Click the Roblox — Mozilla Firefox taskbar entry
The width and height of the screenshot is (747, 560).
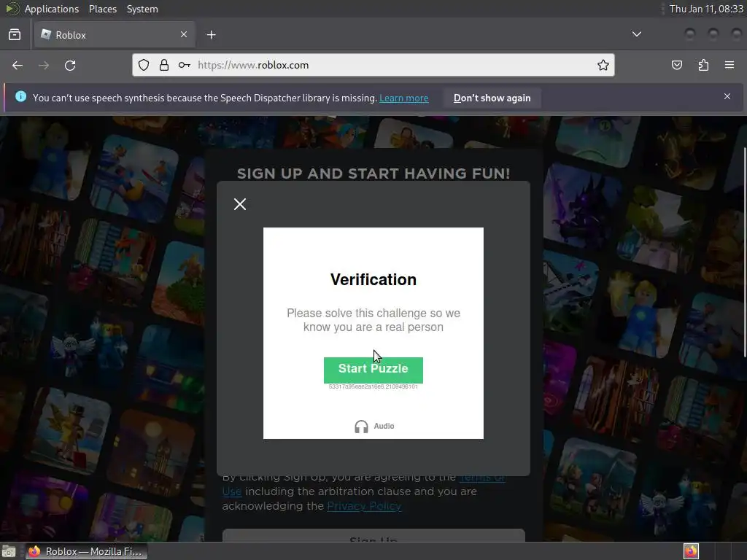(x=86, y=551)
